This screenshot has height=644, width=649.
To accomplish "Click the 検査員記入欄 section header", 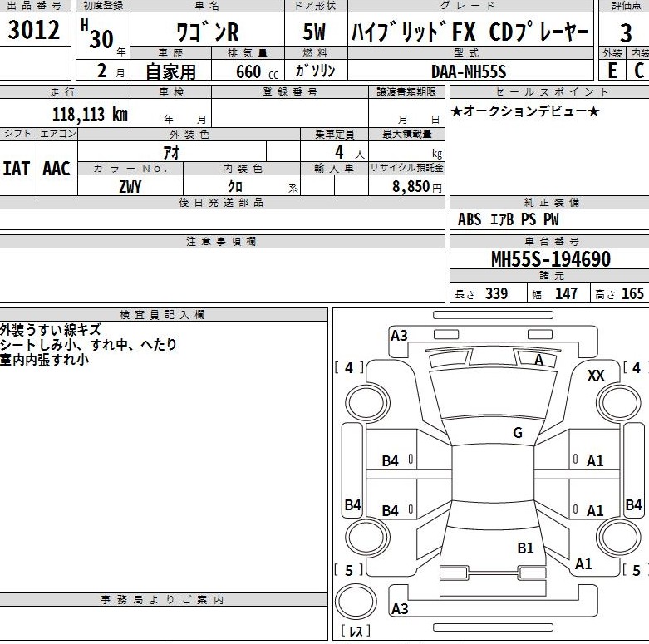I will point(162,315).
